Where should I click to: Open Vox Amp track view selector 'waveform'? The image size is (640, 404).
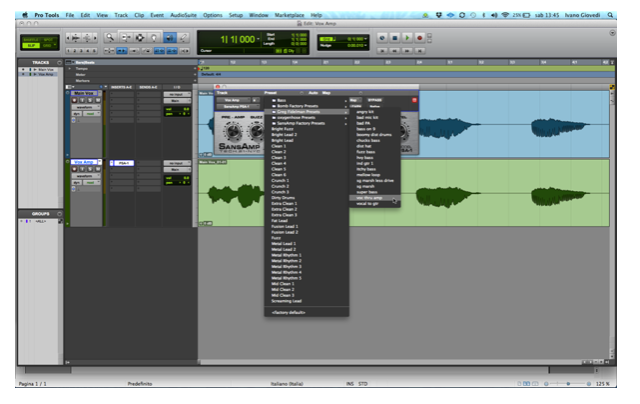tap(86, 175)
